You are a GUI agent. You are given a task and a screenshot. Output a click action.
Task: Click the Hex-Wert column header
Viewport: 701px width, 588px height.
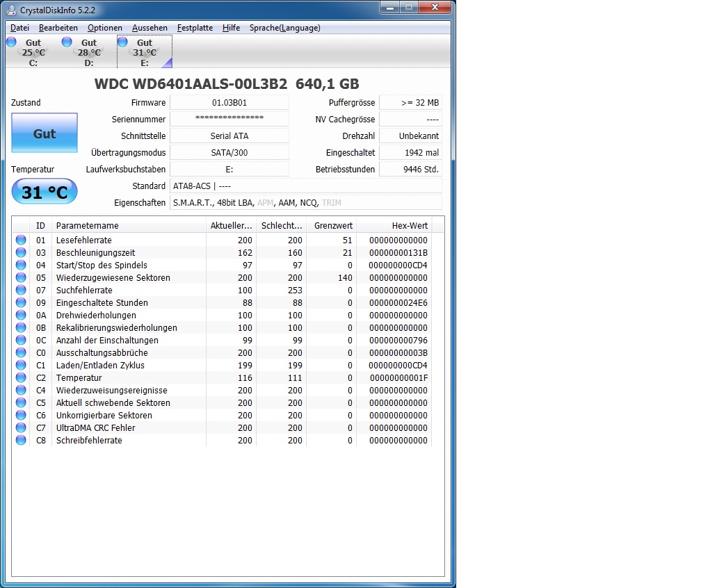point(394,226)
